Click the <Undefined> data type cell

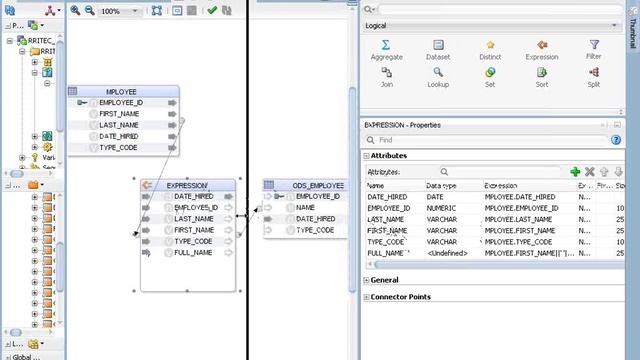(x=447, y=253)
